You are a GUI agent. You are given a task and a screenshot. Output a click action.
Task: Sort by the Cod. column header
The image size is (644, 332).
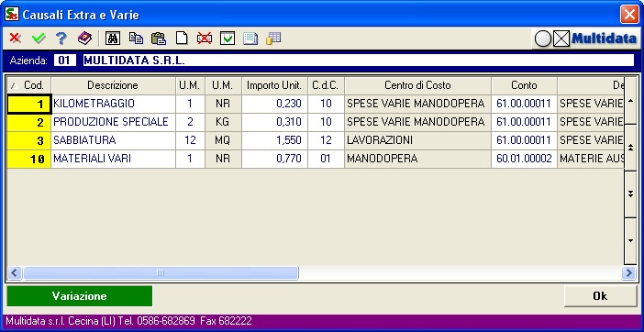click(x=29, y=85)
